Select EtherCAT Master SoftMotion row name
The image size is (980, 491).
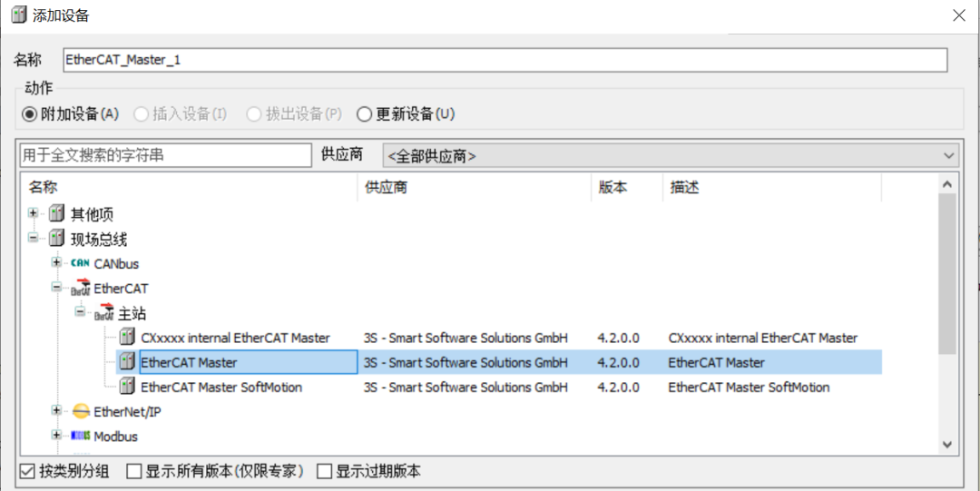coord(221,388)
